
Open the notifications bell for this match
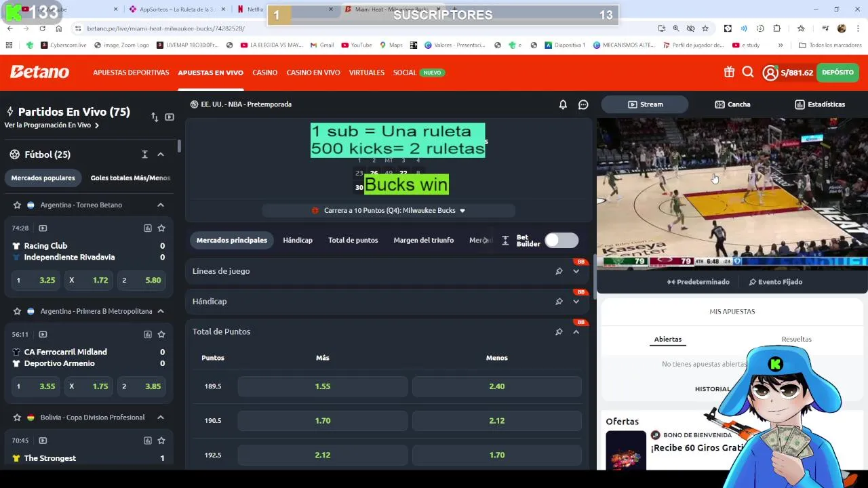(x=563, y=104)
